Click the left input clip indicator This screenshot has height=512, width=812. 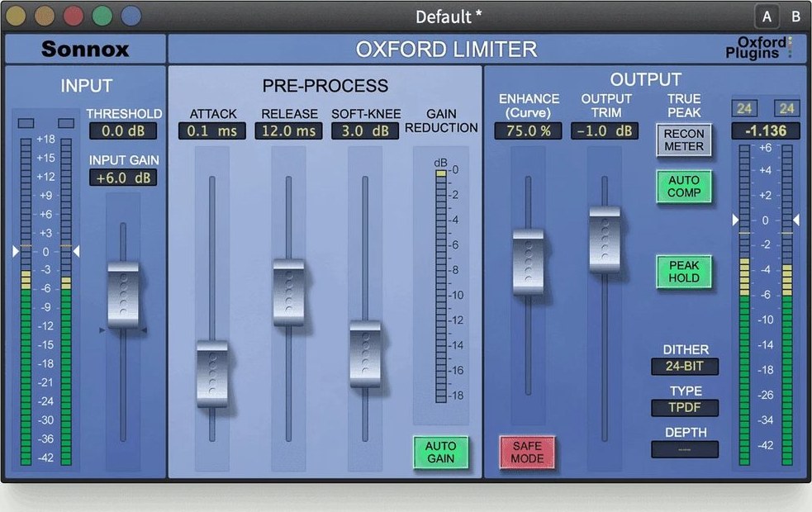26,123
